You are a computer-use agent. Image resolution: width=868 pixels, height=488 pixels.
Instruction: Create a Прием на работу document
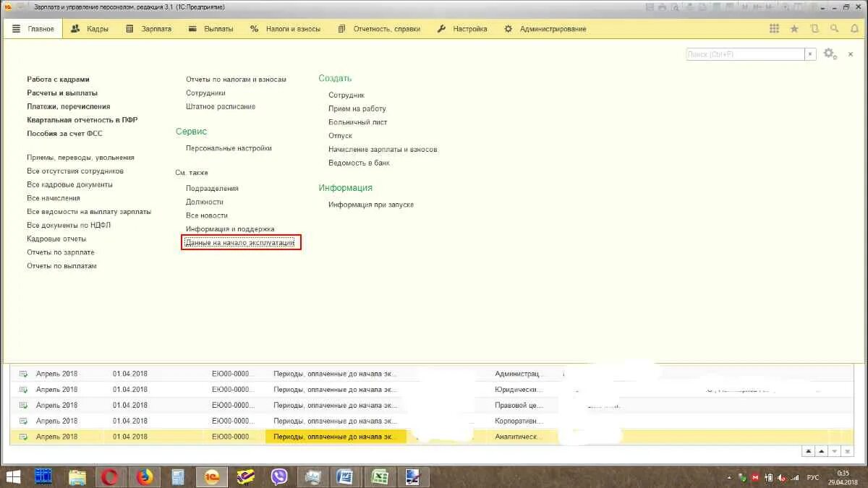pos(357,109)
